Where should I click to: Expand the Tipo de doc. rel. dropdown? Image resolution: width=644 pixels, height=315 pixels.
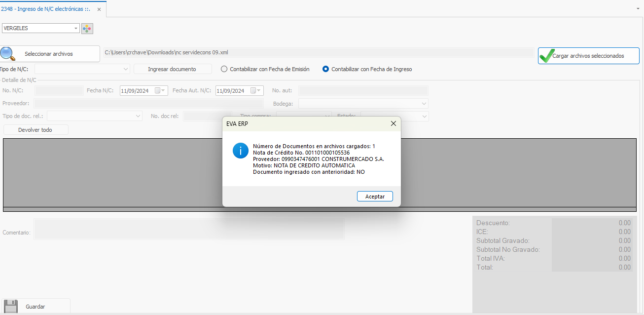[138, 116]
